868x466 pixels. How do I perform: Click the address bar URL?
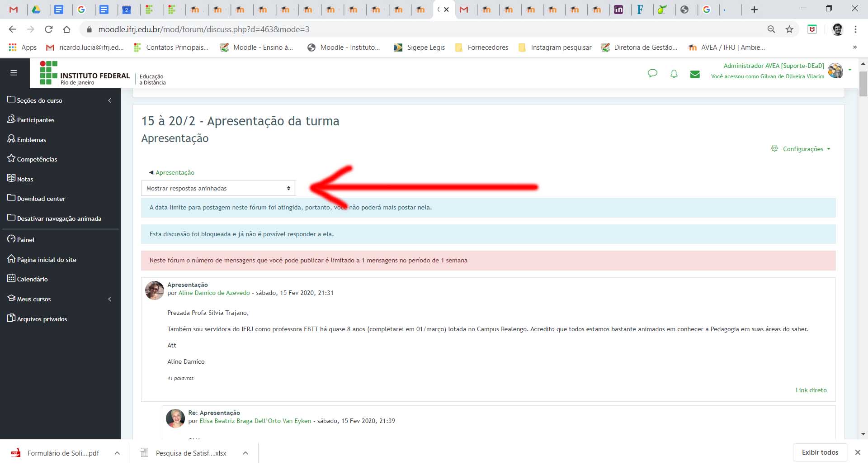click(203, 29)
